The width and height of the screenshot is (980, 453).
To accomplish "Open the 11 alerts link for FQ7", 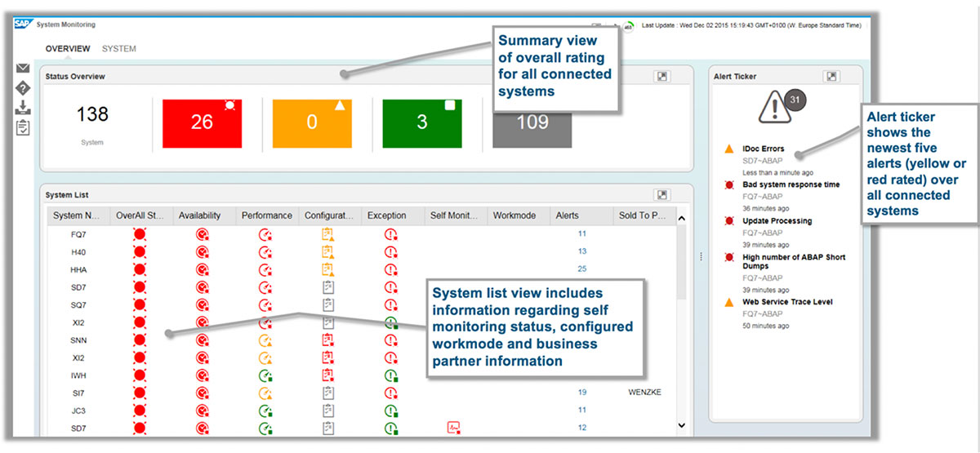I will (582, 234).
